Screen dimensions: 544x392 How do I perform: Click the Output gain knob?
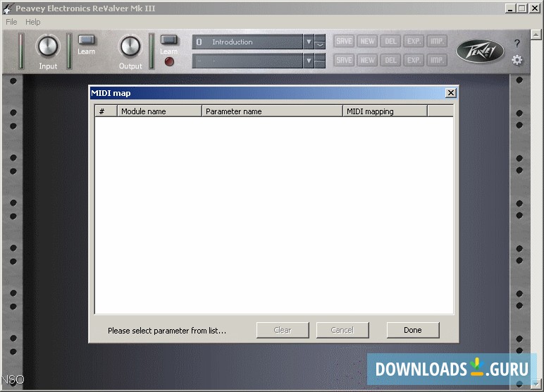click(130, 47)
